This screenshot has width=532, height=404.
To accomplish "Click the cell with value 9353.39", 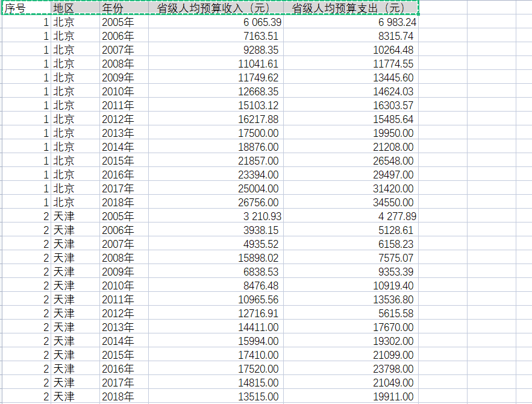I will (x=351, y=271).
